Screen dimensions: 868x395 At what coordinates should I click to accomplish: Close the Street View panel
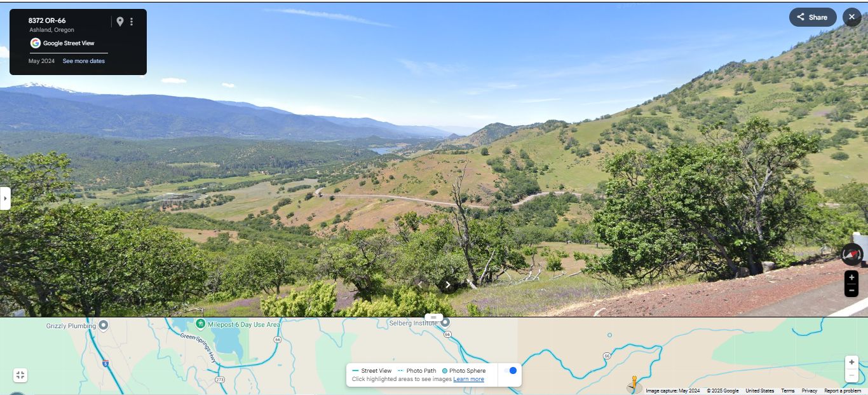click(851, 17)
